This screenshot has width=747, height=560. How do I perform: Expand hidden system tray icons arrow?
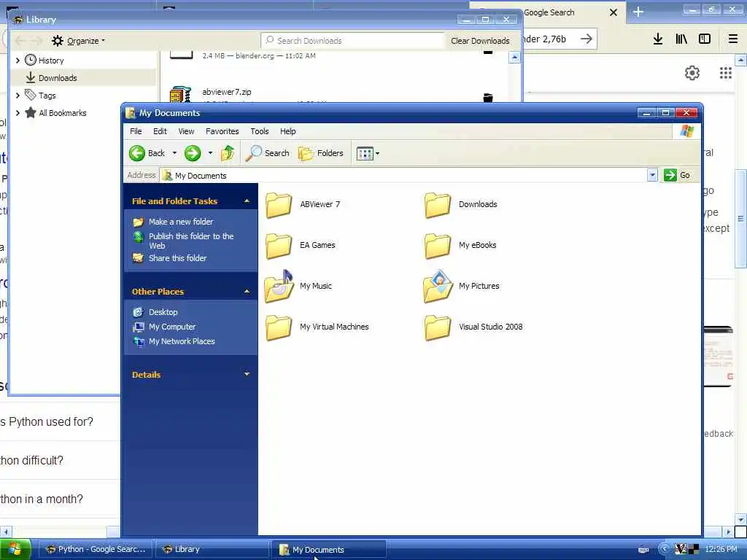point(664,549)
